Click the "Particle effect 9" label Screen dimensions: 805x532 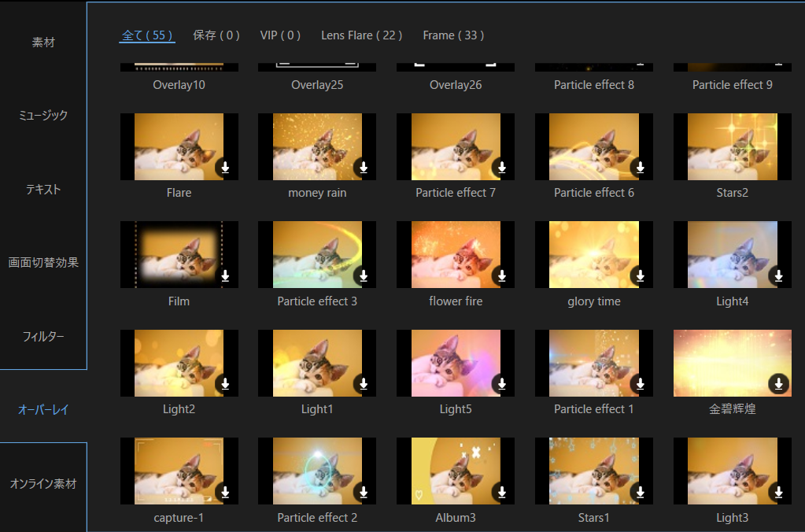(732, 85)
